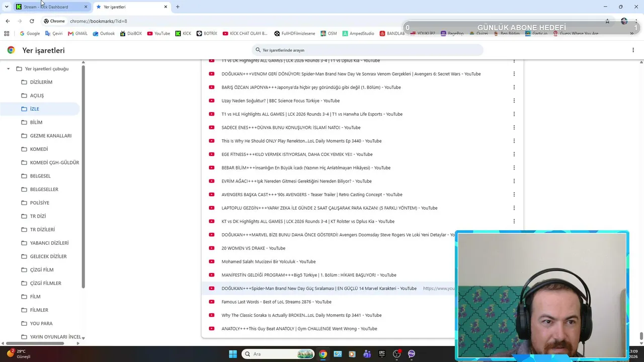Click YouTube icon of AVENGERS BAŞKA CAST row

click(211, 195)
